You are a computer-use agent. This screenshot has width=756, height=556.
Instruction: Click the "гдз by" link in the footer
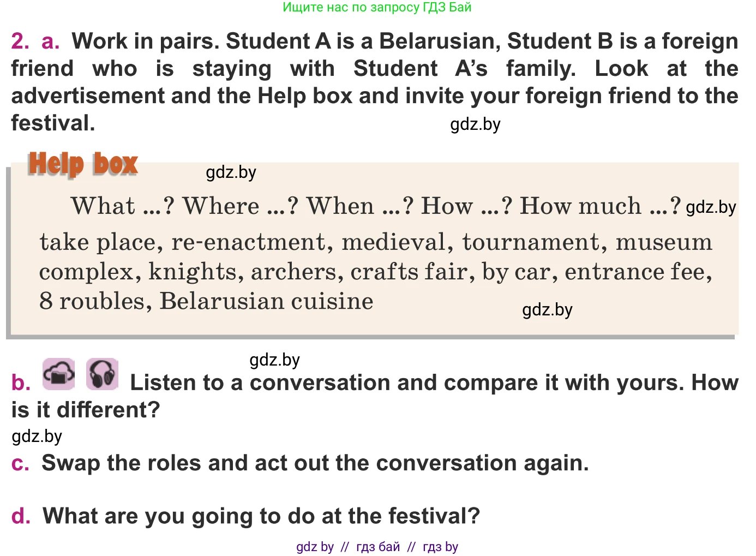tap(440, 547)
